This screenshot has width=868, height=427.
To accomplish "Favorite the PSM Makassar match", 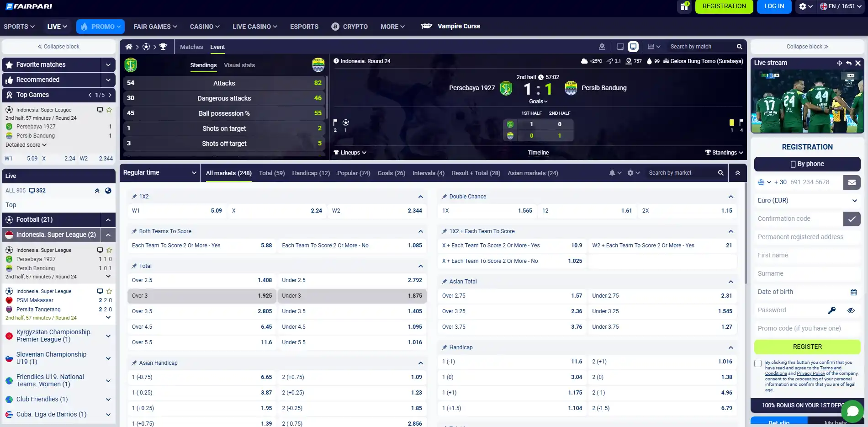I will point(109,291).
